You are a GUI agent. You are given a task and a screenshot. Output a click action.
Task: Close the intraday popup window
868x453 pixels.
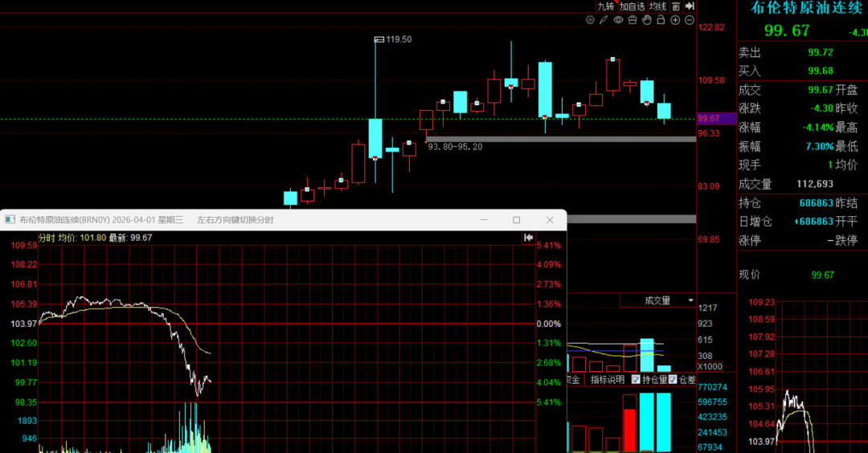[550, 219]
